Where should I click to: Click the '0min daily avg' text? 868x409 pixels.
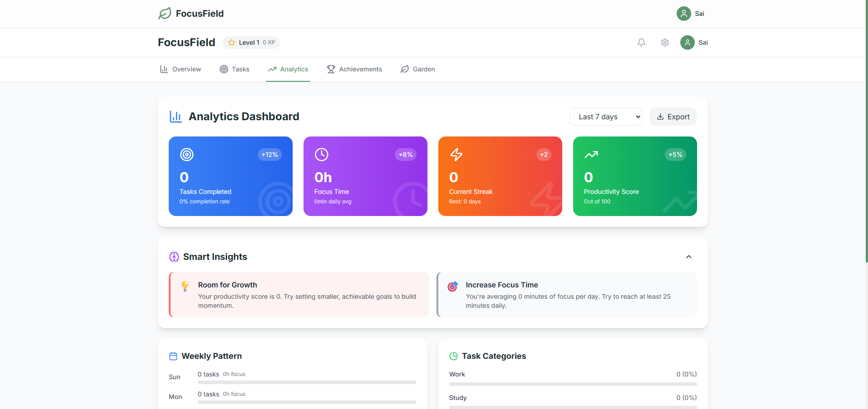click(333, 202)
